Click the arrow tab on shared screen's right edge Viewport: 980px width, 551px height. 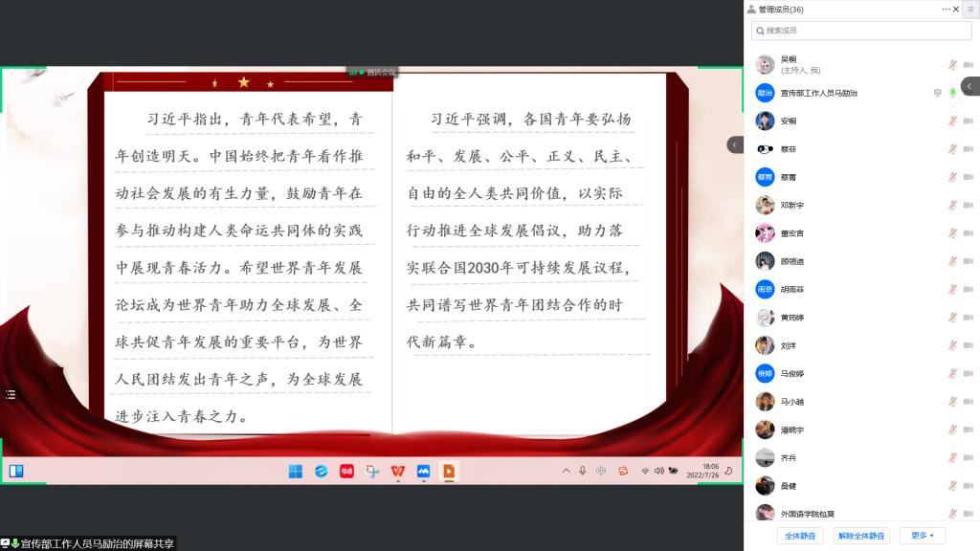click(x=735, y=145)
